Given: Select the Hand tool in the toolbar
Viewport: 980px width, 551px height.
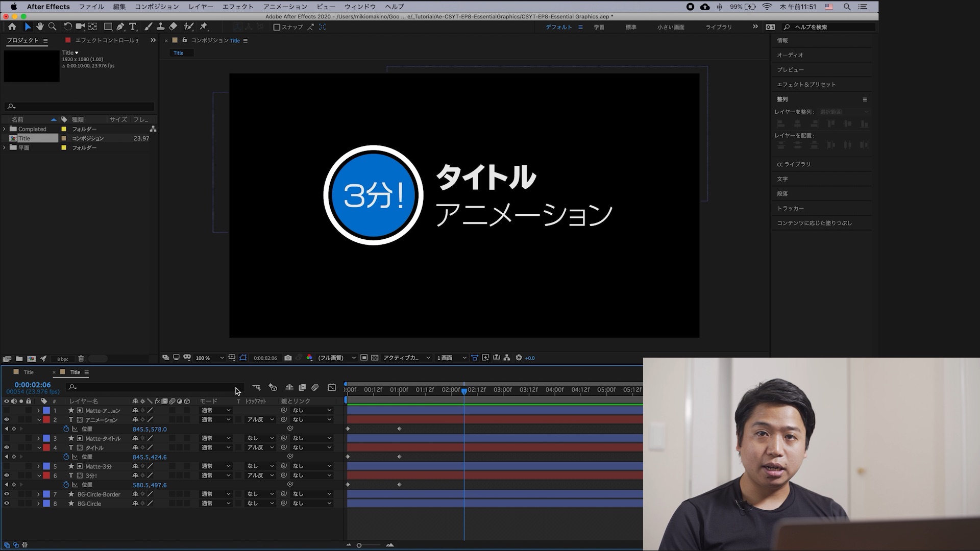Looking at the screenshot, I should point(40,27).
